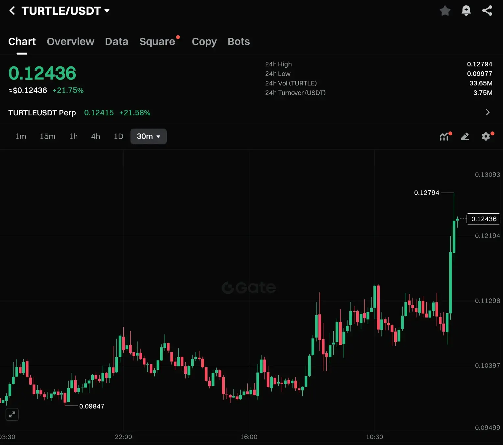Click the Perp change +21.58%
The image size is (504, 445).
click(135, 113)
